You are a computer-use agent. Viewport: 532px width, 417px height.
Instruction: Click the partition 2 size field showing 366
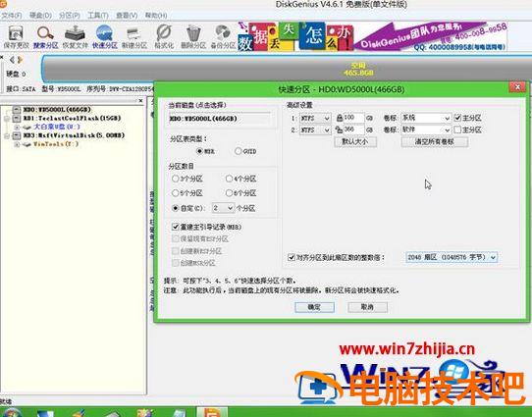pos(353,130)
